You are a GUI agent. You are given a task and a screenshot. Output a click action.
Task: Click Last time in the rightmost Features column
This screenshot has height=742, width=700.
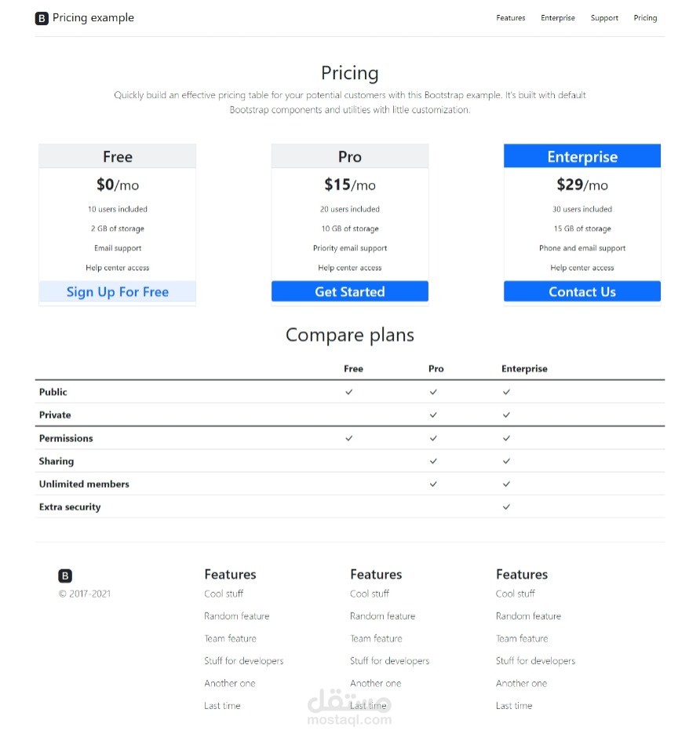pyautogui.click(x=514, y=705)
